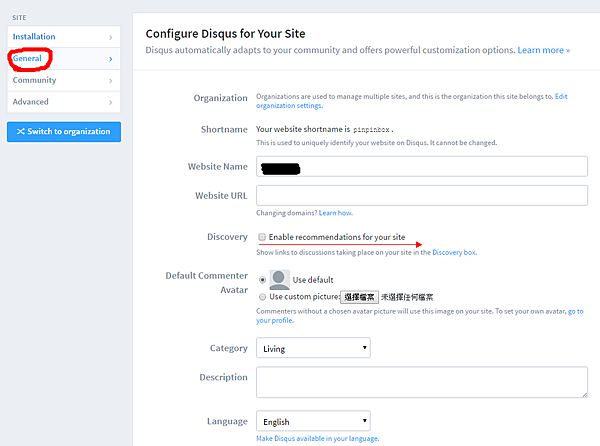Click the 'It cannot be changed' shortname note
600x446 pixels.
click(x=463, y=143)
